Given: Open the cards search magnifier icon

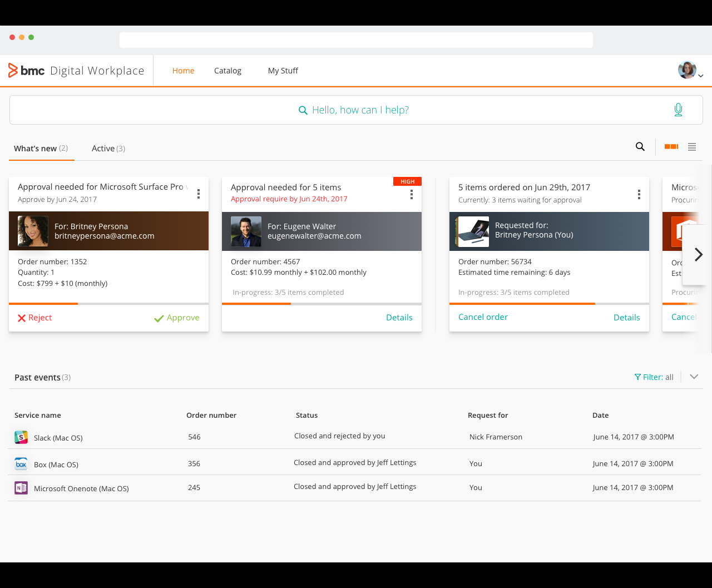Looking at the screenshot, I should (640, 147).
